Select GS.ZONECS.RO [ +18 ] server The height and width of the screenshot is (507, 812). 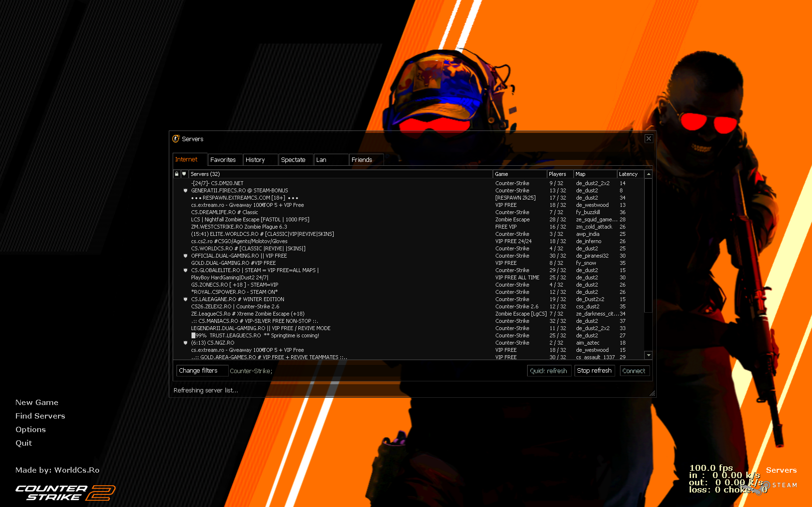coord(408,285)
